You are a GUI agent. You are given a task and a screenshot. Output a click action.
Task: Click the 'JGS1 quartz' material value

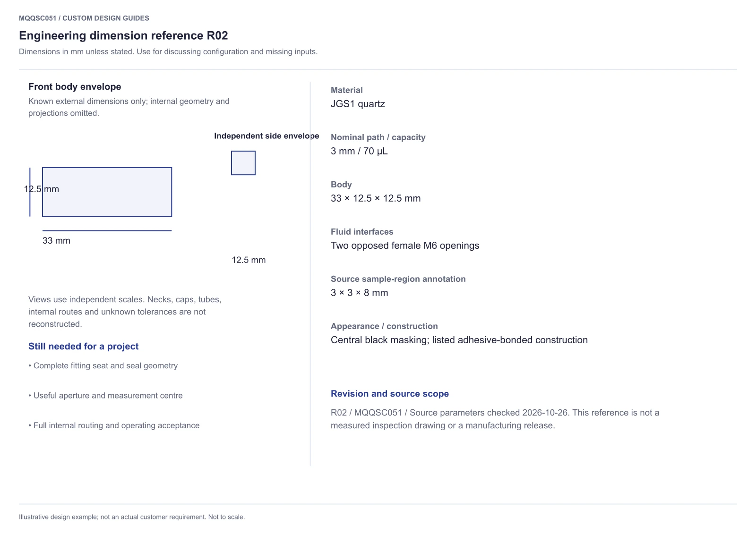(358, 104)
